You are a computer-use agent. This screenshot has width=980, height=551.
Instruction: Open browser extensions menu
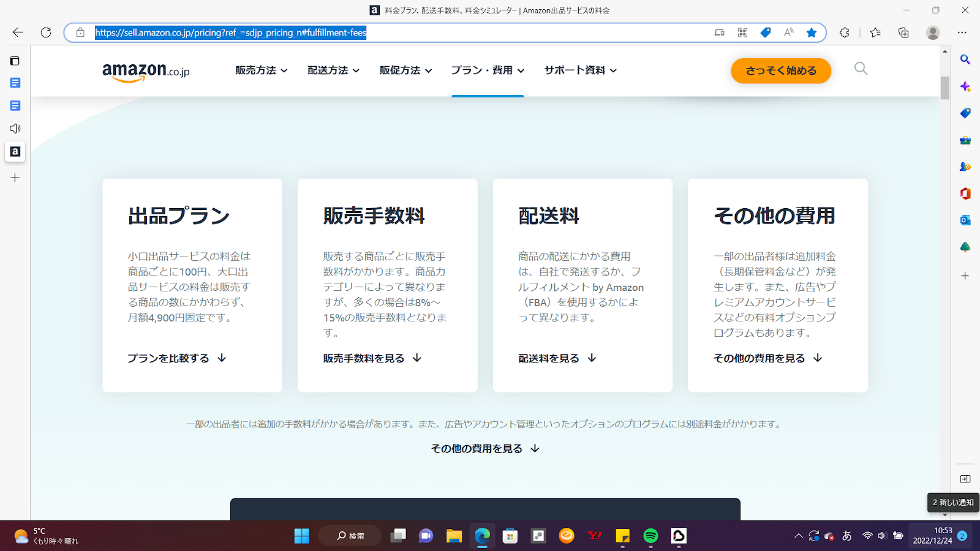coord(845,32)
